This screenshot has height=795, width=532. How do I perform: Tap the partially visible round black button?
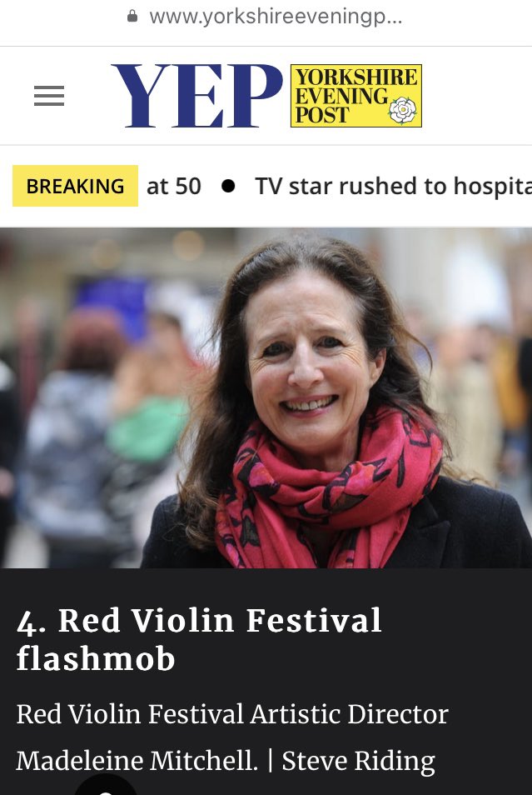[106, 785]
